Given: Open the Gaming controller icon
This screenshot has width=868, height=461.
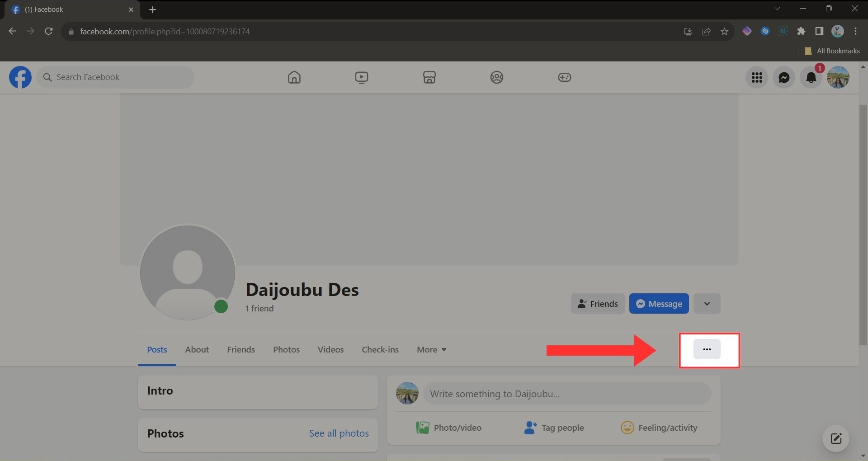Looking at the screenshot, I should pos(564,77).
